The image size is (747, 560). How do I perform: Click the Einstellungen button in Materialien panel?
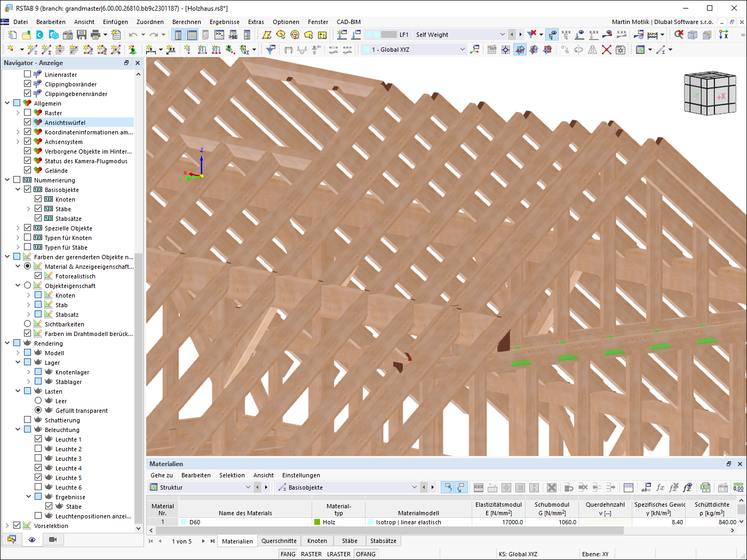point(301,475)
